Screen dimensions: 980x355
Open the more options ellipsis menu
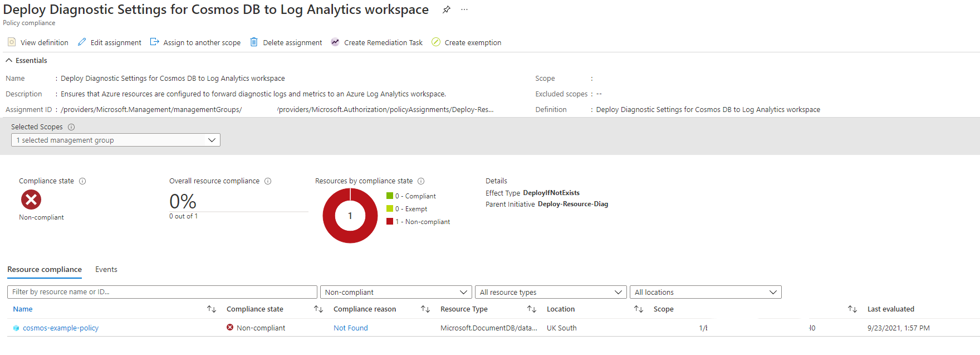click(464, 9)
